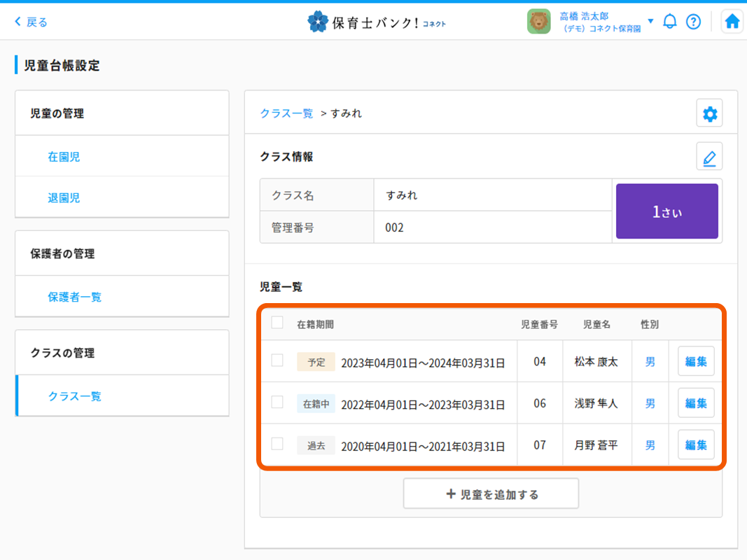Click the 児童を追加する button
The image size is (747, 560).
pyautogui.click(x=491, y=494)
